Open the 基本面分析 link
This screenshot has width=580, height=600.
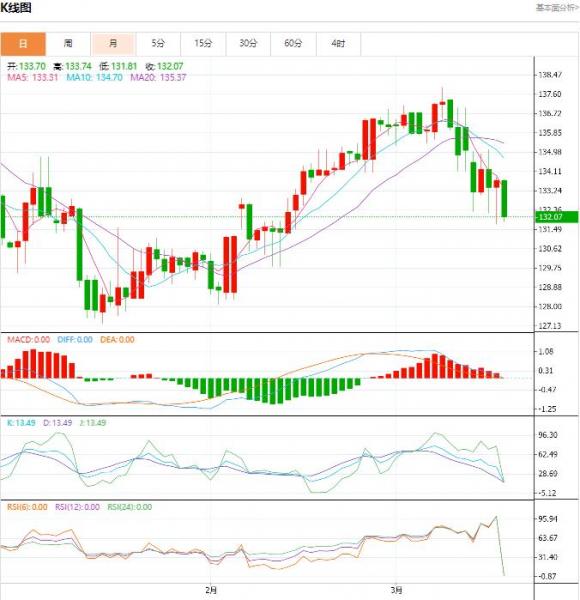(557, 8)
